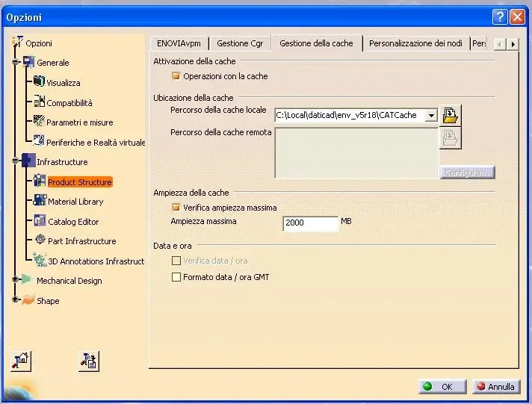
Task: Select the Gestione della cache tab
Action: [x=316, y=43]
